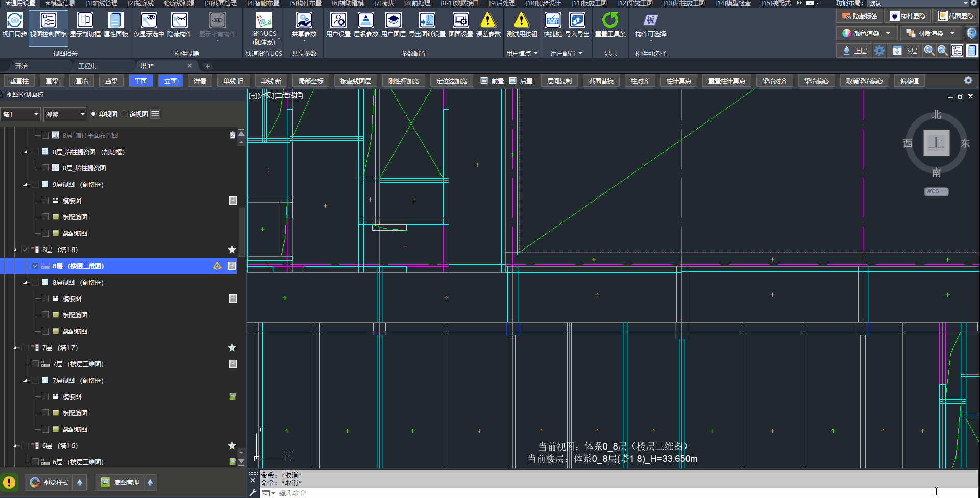Image resolution: width=980 pixels, height=498 pixels.
Task: Click the 层间复制 button
Action: click(x=559, y=81)
